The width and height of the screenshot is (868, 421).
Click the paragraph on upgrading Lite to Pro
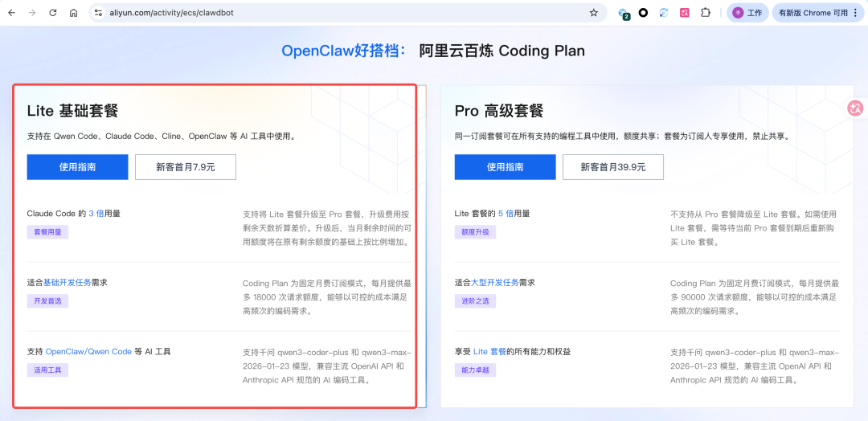(x=326, y=228)
